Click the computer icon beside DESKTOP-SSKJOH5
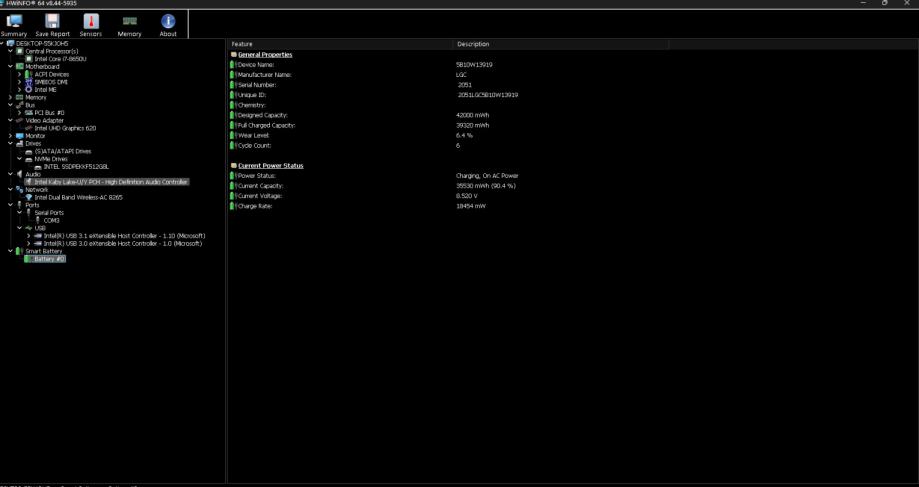The image size is (919, 487). coord(11,43)
